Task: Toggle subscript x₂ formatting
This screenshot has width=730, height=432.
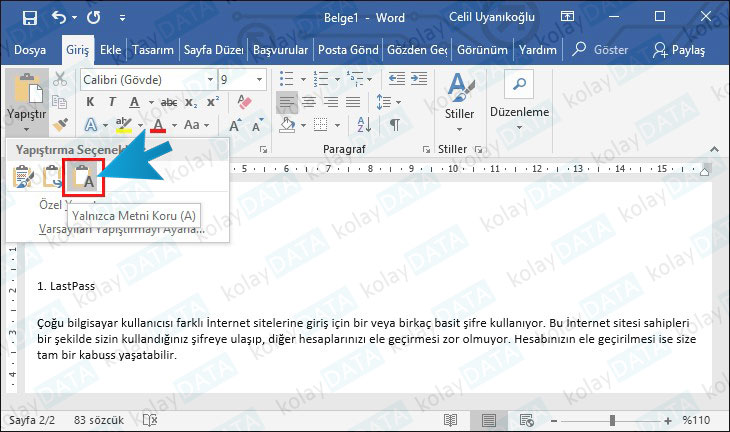Action: [x=191, y=102]
